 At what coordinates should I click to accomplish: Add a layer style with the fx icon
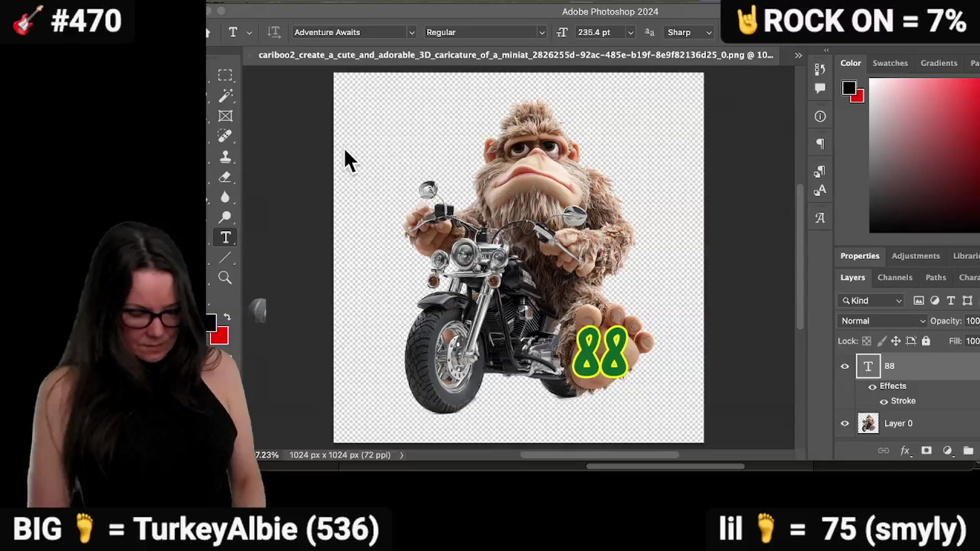pyautogui.click(x=905, y=450)
